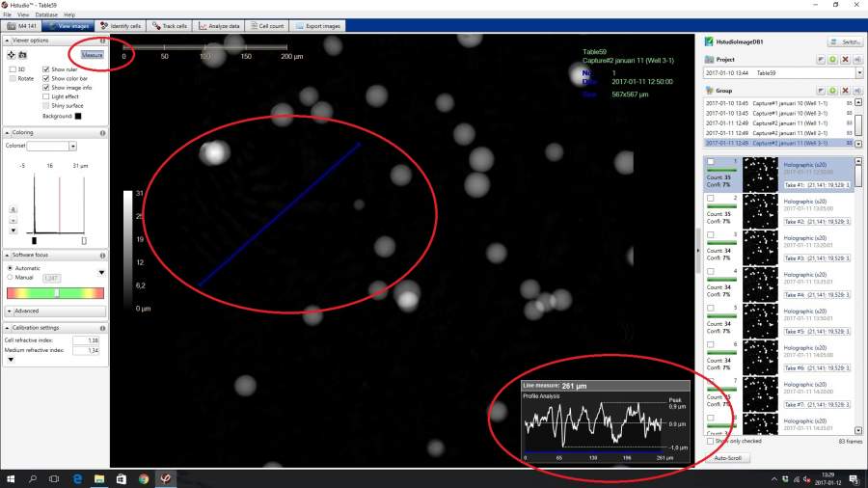Switch to Track cells tab
The image size is (868, 488).
(x=170, y=26)
